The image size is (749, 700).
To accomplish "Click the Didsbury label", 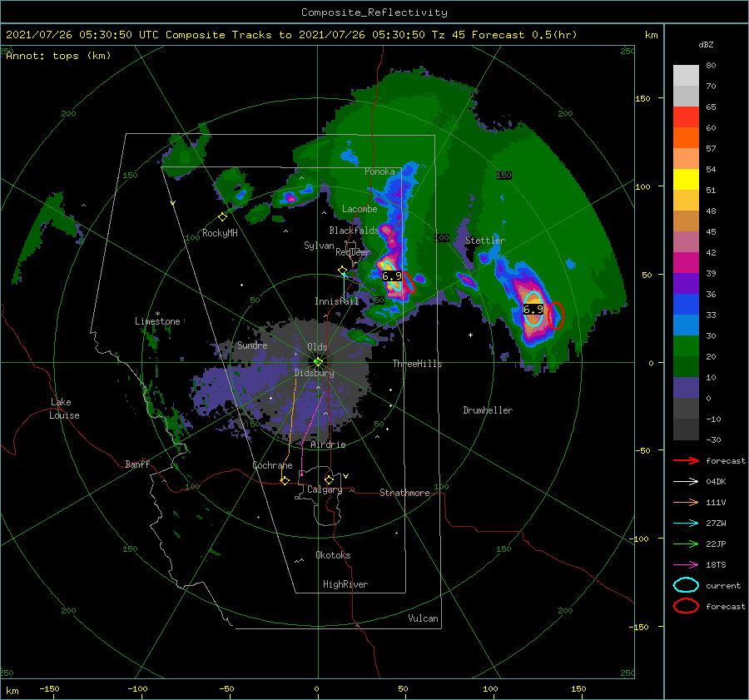I will click(314, 373).
